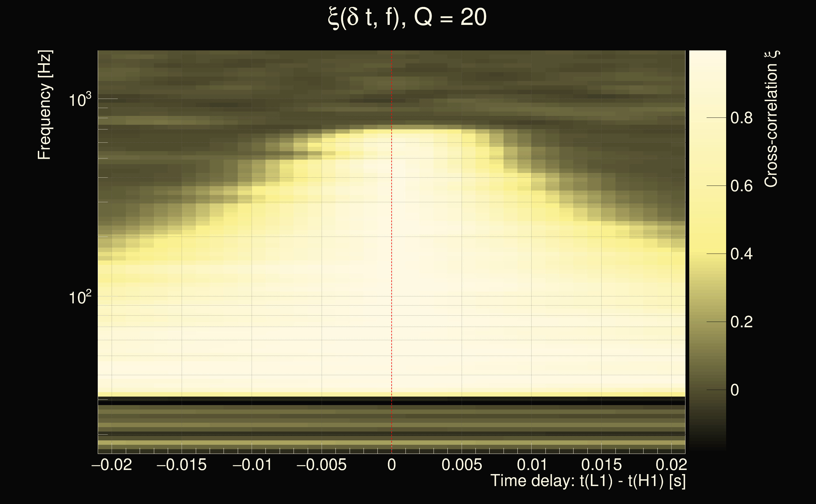Click the 0.6 colorbar tick label
816x504 pixels.
pos(741,186)
